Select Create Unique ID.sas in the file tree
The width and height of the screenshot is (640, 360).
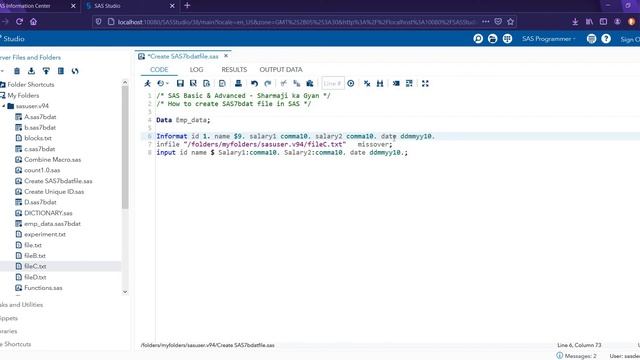pos(54,191)
